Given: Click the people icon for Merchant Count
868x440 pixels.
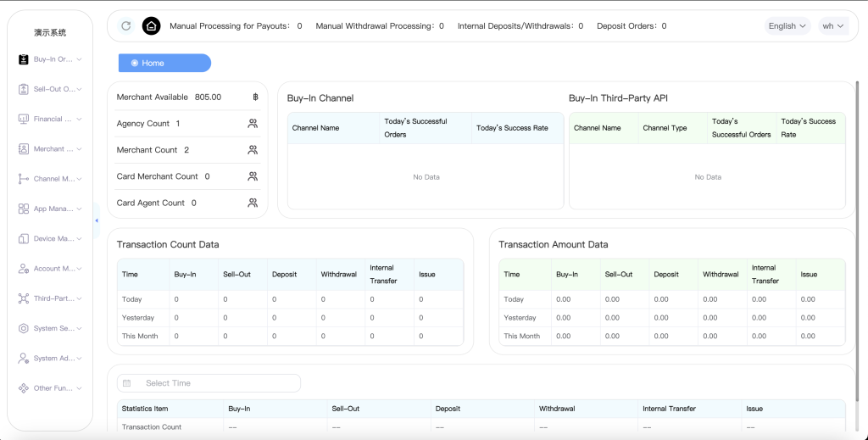Looking at the screenshot, I should pos(253,150).
